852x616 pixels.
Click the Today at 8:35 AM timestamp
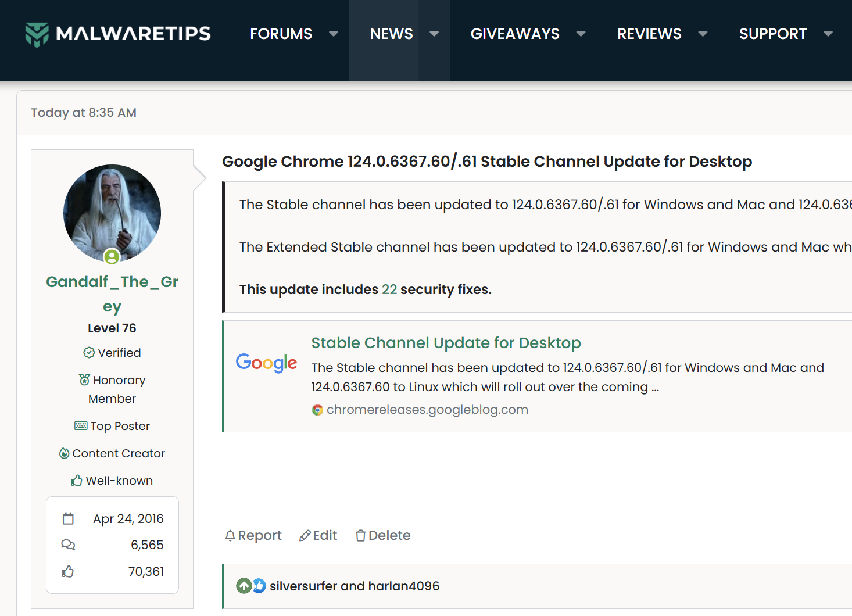click(x=84, y=113)
